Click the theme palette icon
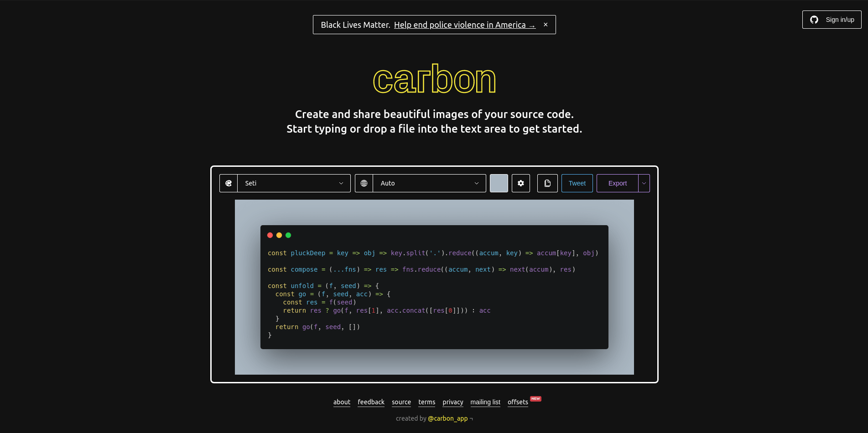This screenshot has width=868, height=433. tap(229, 183)
